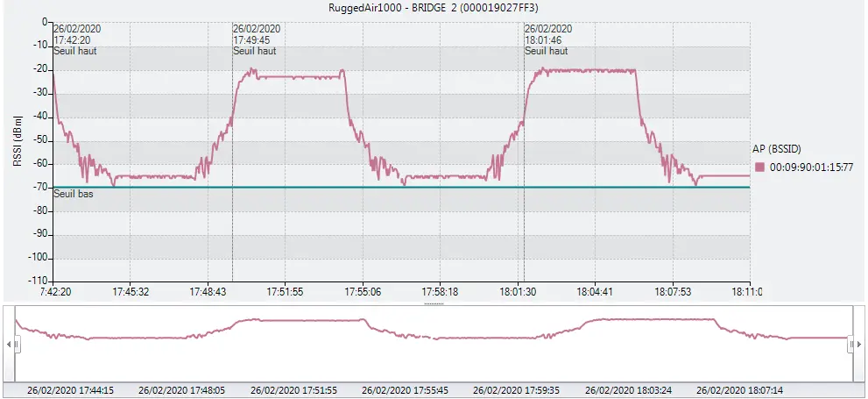Click the right scroll arrow of range navigator

(x=860, y=346)
